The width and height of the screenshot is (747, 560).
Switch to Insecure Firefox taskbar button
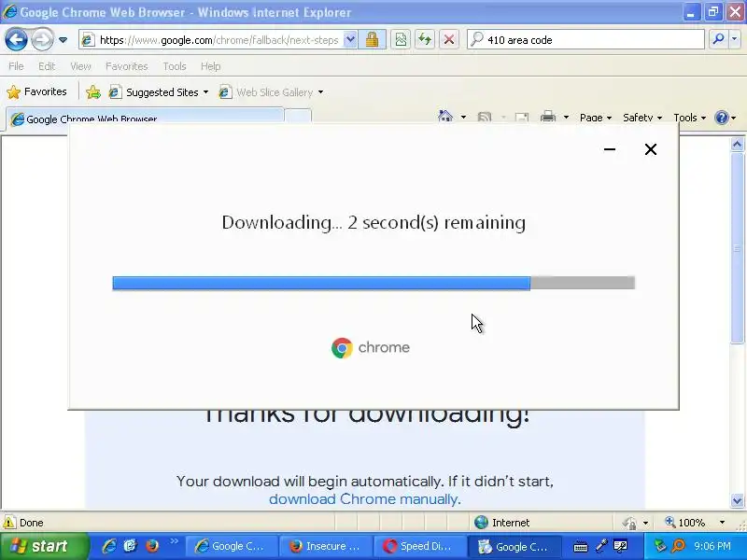point(325,546)
